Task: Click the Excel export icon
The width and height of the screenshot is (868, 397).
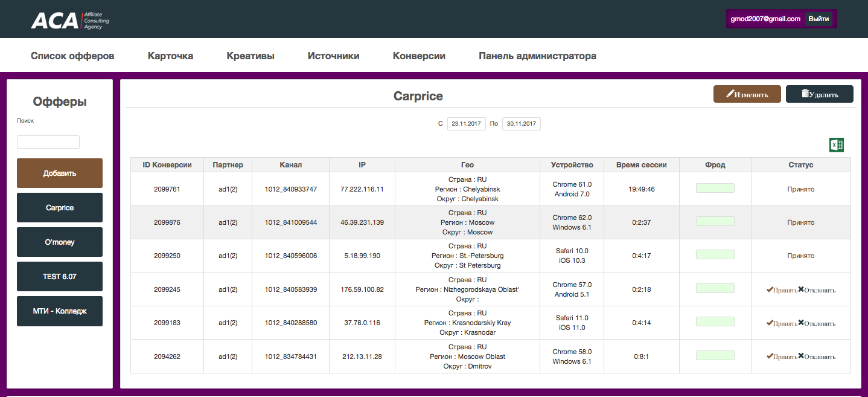Action: 836,145
